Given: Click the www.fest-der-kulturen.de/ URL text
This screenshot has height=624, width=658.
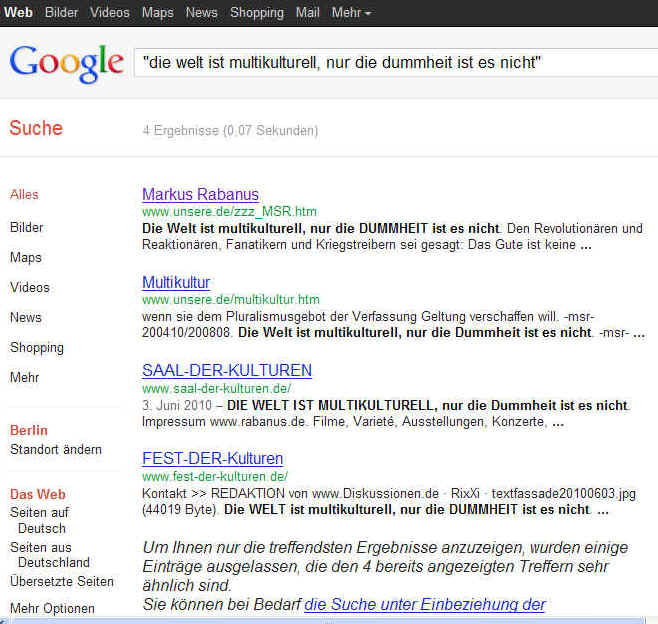Looking at the screenshot, I should click(215, 476).
